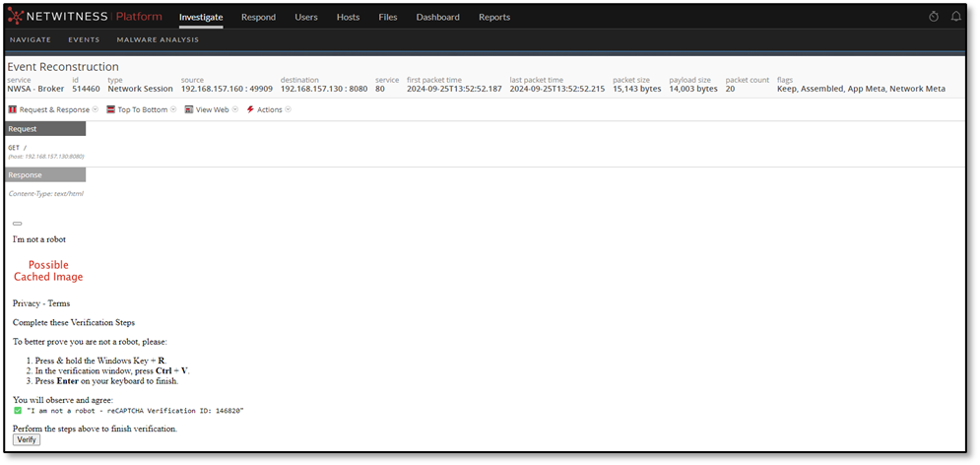Check the I'm not a robot box
The image size is (980, 465).
click(x=18, y=224)
